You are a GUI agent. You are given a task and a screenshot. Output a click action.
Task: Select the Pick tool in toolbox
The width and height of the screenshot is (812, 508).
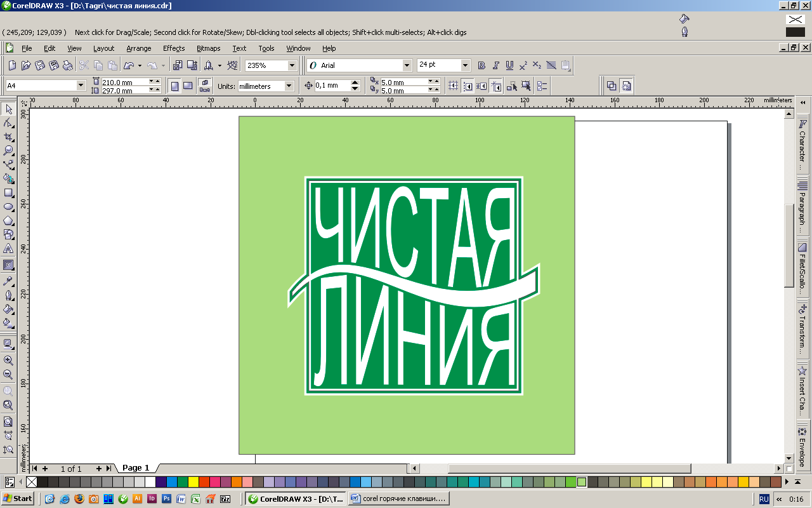point(9,109)
